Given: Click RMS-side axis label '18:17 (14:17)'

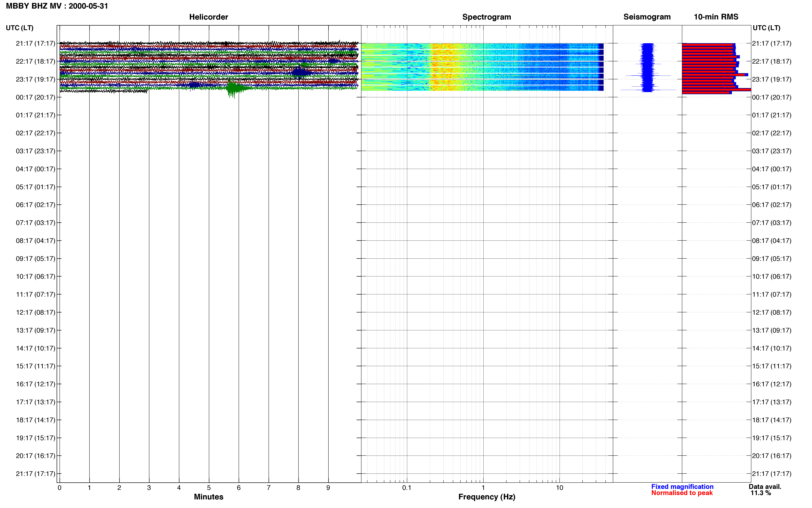Looking at the screenshot, I should click(772, 420).
